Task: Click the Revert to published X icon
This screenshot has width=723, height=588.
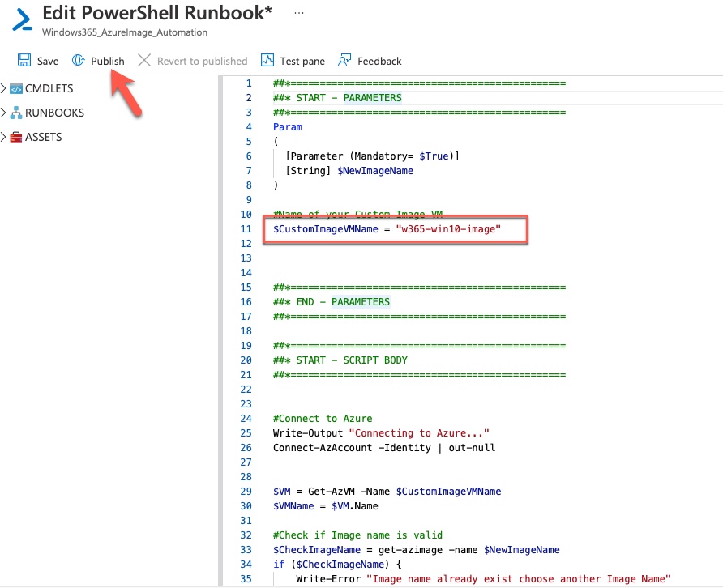Action: (x=144, y=61)
